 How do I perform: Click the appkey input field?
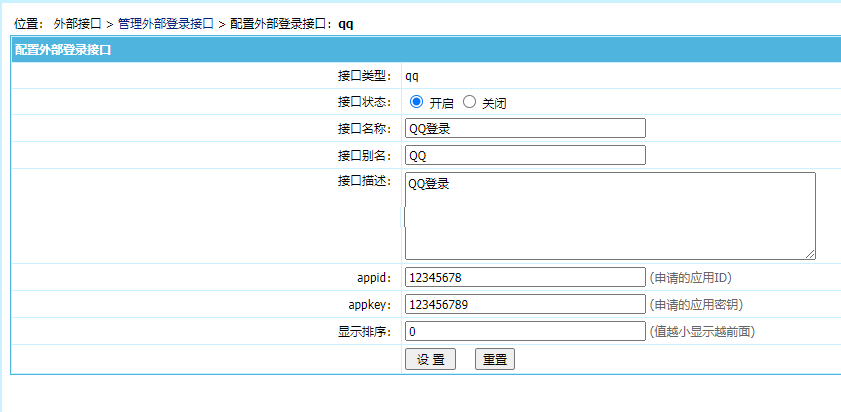(525, 304)
